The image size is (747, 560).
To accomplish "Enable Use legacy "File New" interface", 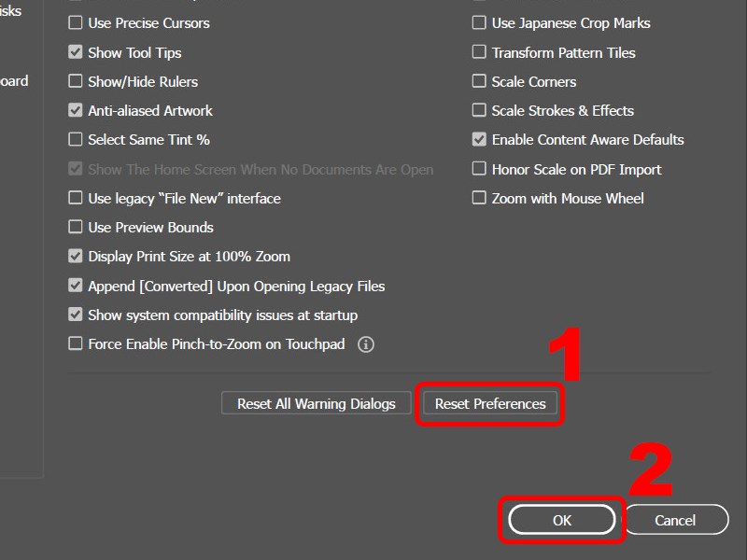I will tap(75, 198).
